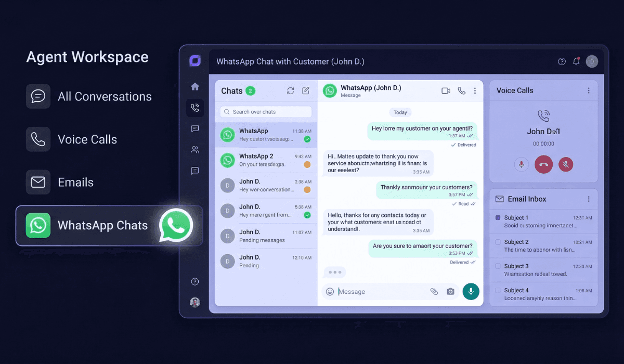Image resolution: width=624 pixels, height=364 pixels.
Task: Click the green 2 unread badge
Action: click(250, 91)
